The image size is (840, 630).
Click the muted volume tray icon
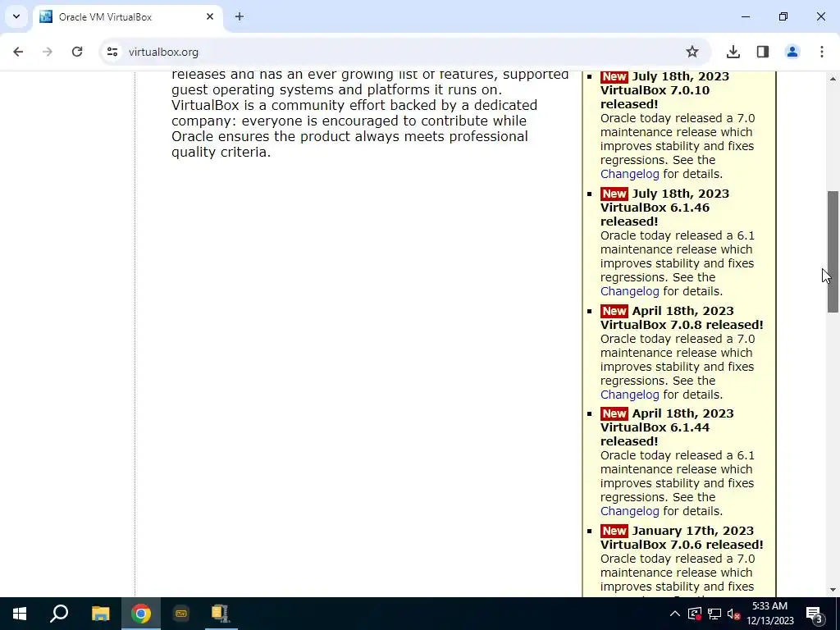pos(734,614)
